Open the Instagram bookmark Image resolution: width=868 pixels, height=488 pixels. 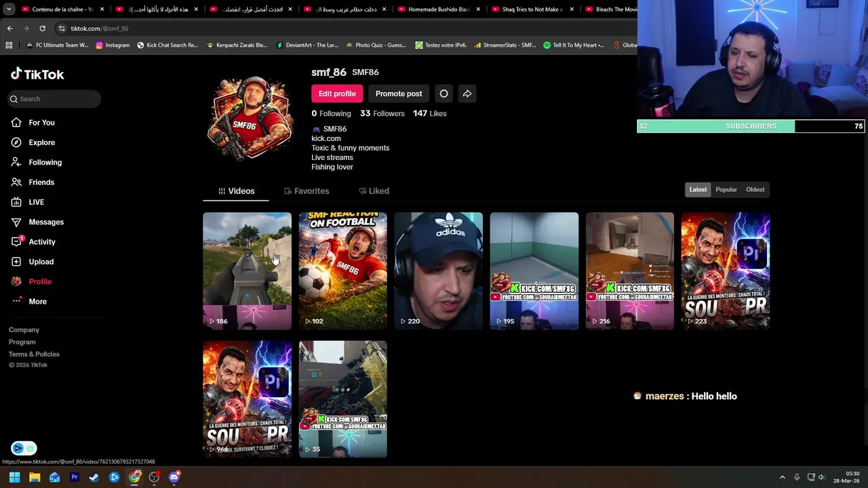point(113,45)
